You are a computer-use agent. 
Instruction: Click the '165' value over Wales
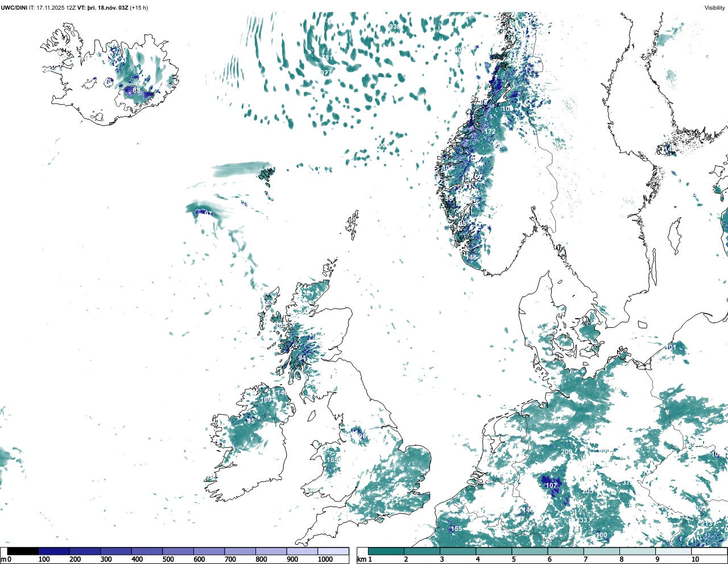[332, 460]
